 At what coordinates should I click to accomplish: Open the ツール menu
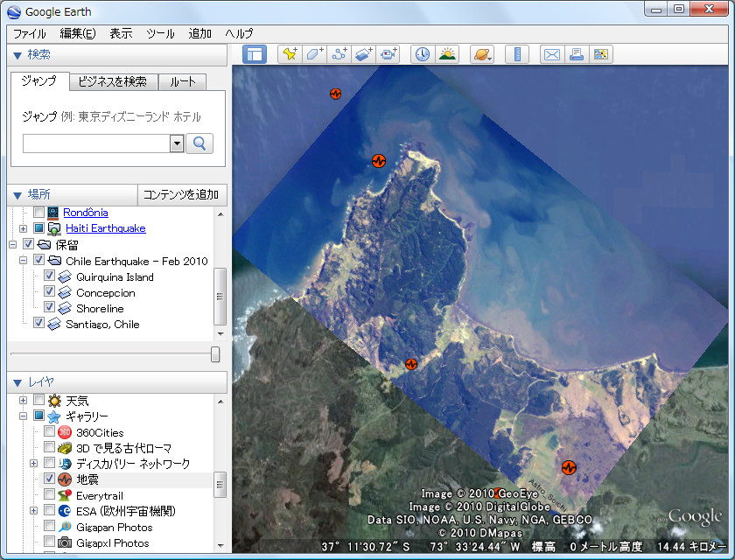click(160, 34)
